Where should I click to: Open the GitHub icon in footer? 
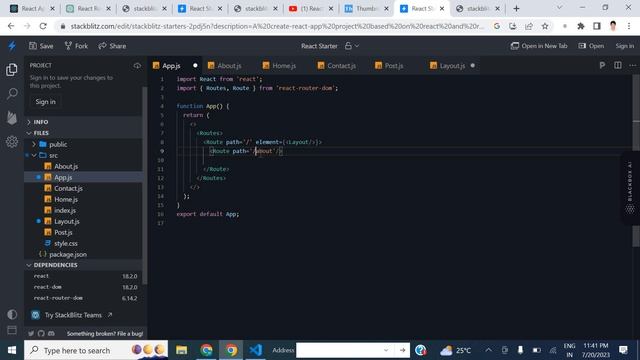[x=41, y=333]
